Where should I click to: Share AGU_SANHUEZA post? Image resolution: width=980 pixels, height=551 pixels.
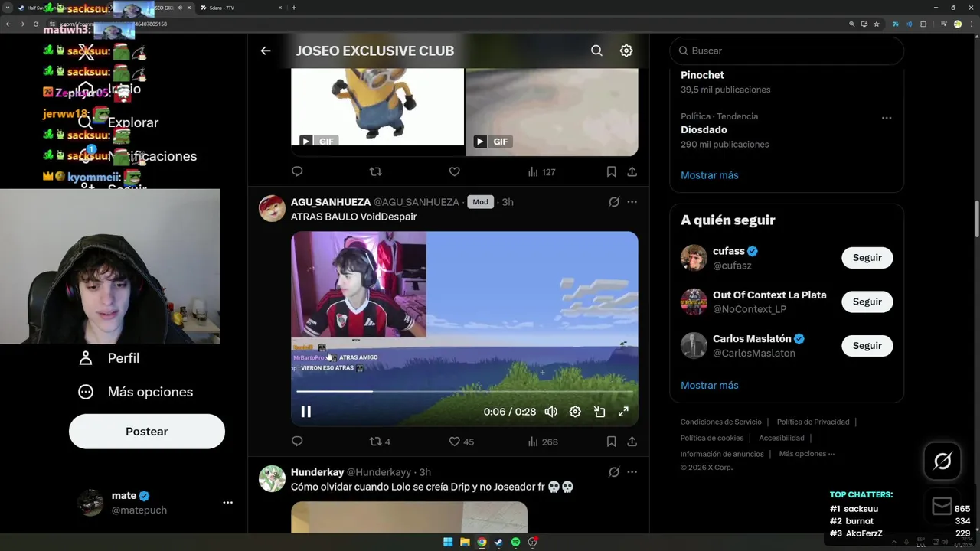632,442
